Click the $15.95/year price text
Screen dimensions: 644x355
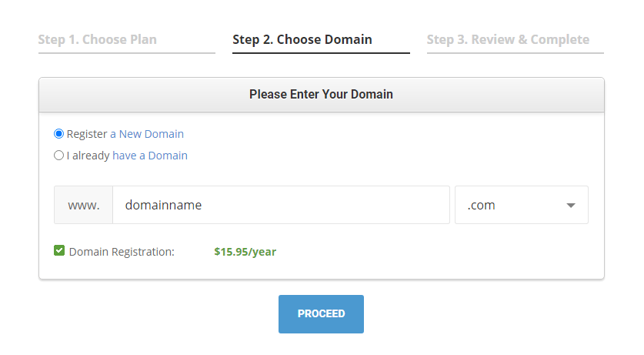(245, 251)
